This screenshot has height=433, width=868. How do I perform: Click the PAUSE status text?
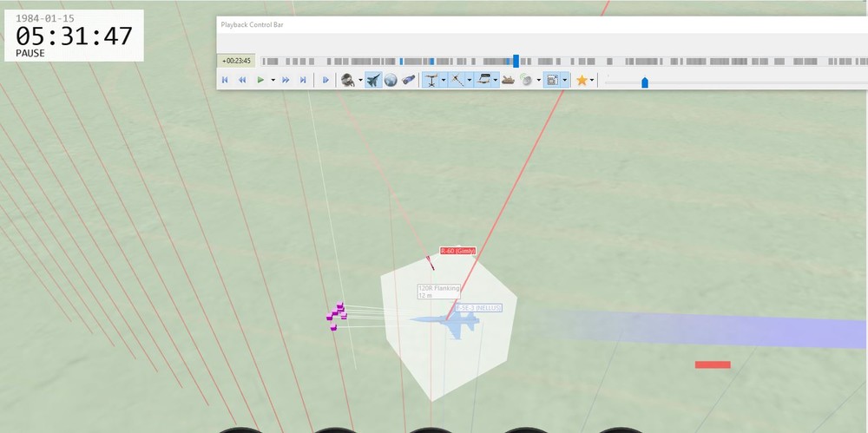pyautogui.click(x=30, y=54)
